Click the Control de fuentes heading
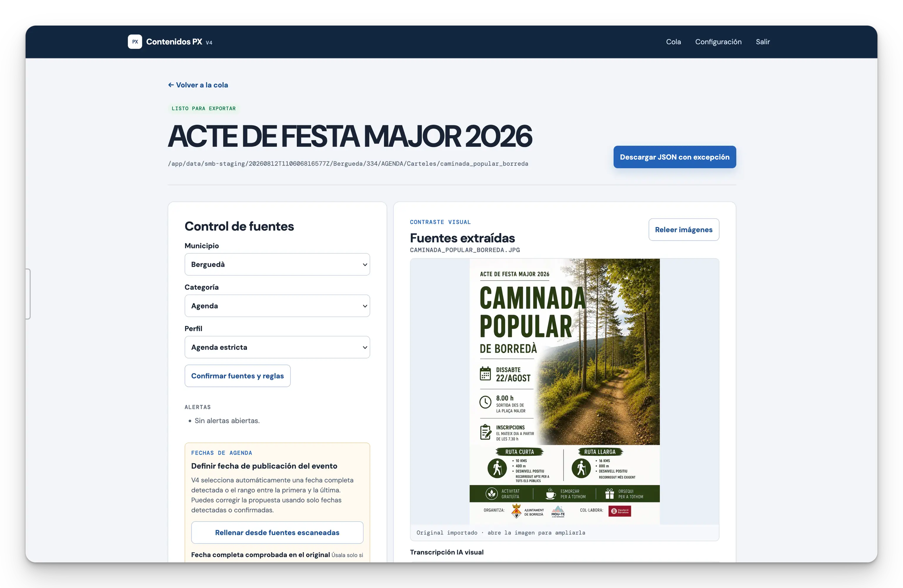Image resolution: width=903 pixels, height=588 pixels. coord(239,226)
